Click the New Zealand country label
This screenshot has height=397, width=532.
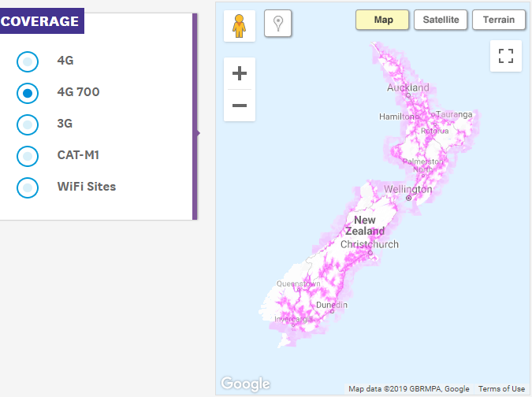(365, 225)
